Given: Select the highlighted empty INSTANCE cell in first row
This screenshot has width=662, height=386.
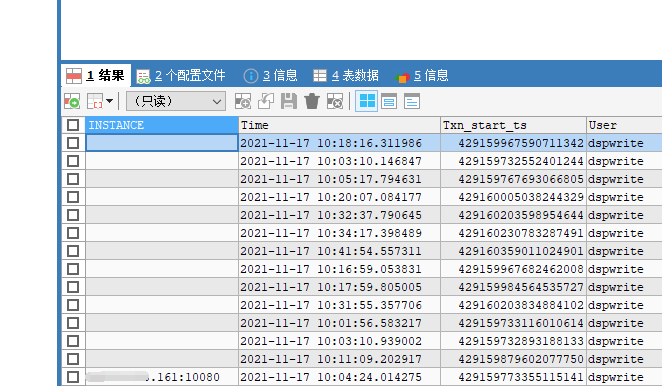Looking at the screenshot, I should (162, 143).
